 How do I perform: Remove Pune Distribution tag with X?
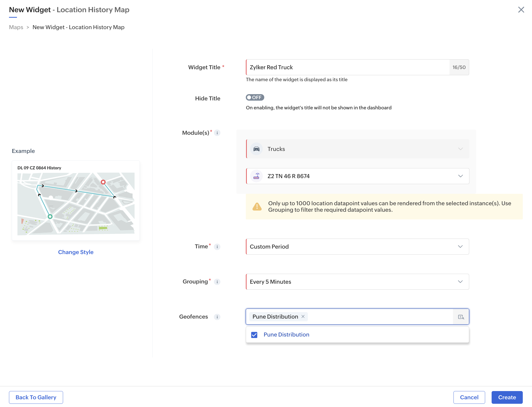[x=303, y=317]
